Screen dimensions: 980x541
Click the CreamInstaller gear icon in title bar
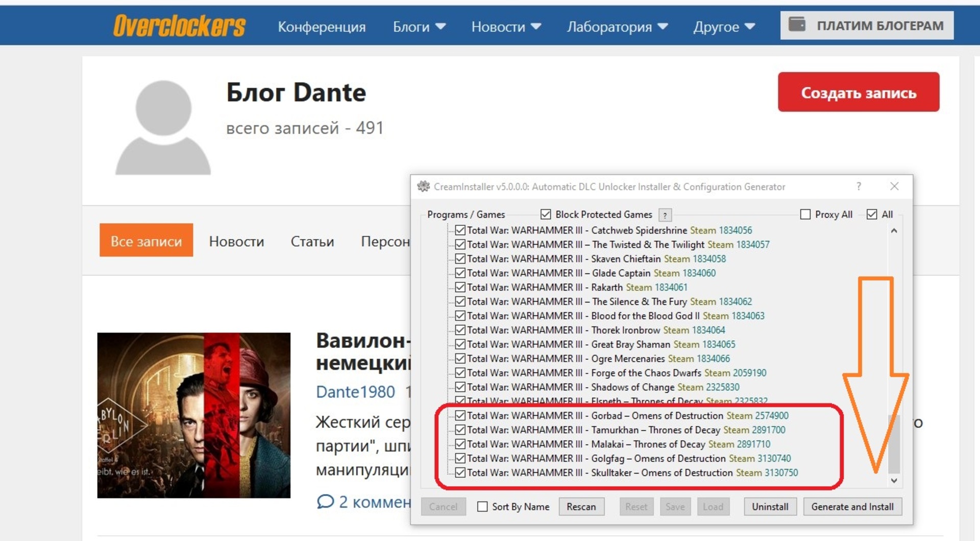tap(424, 186)
